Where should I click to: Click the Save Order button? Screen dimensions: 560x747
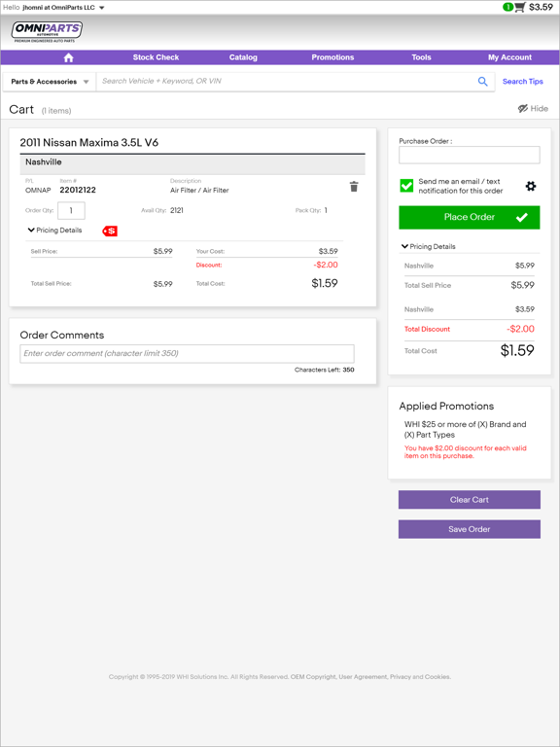[x=469, y=529]
